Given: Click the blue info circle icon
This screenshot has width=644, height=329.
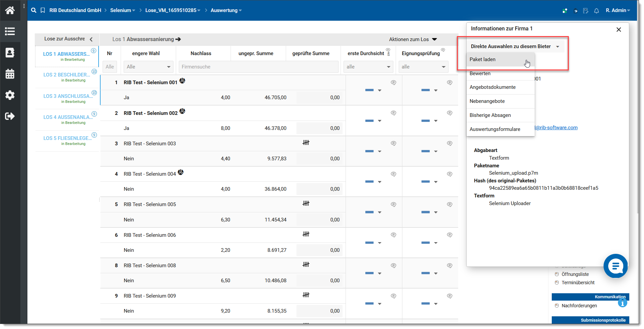Looking at the screenshot, I should click(x=622, y=303).
